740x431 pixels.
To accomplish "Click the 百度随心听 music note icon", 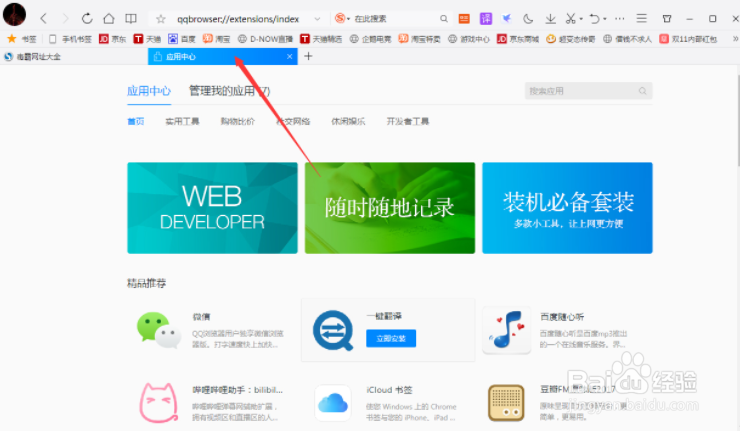I will pyautogui.click(x=506, y=330).
